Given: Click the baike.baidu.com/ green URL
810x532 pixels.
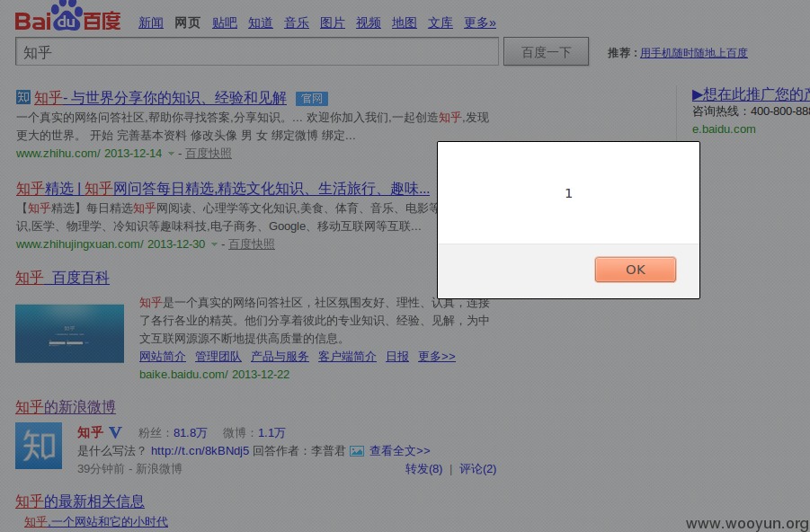Looking at the screenshot, I should tap(183, 375).
